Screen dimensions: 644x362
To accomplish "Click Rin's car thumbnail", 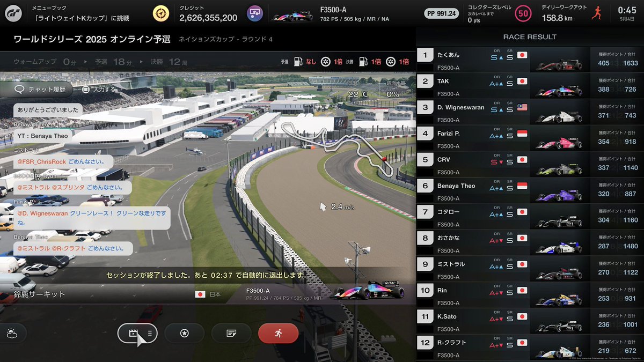I will [x=558, y=300].
